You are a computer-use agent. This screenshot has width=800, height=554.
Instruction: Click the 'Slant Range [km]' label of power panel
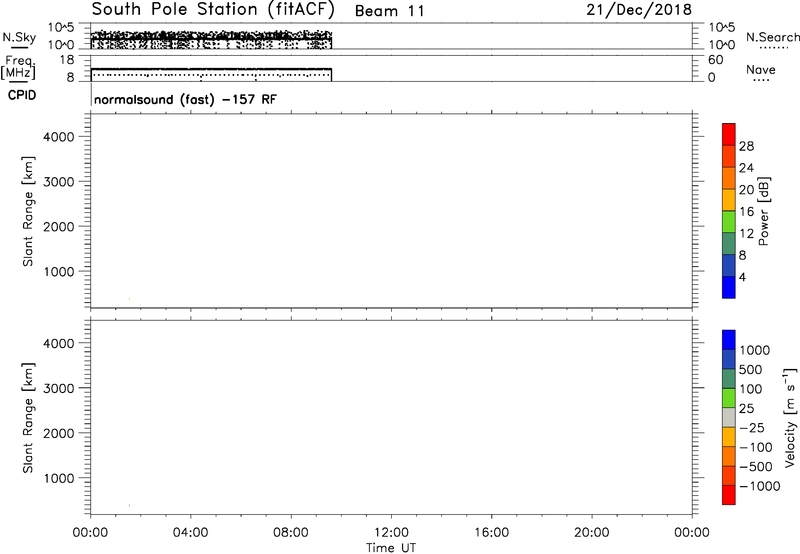[28, 211]
